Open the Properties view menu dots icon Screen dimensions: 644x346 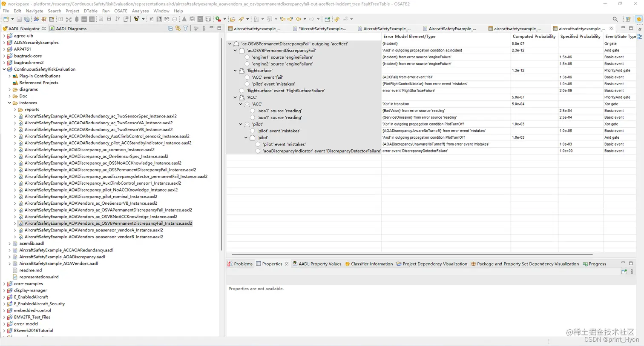pos(632,272)
